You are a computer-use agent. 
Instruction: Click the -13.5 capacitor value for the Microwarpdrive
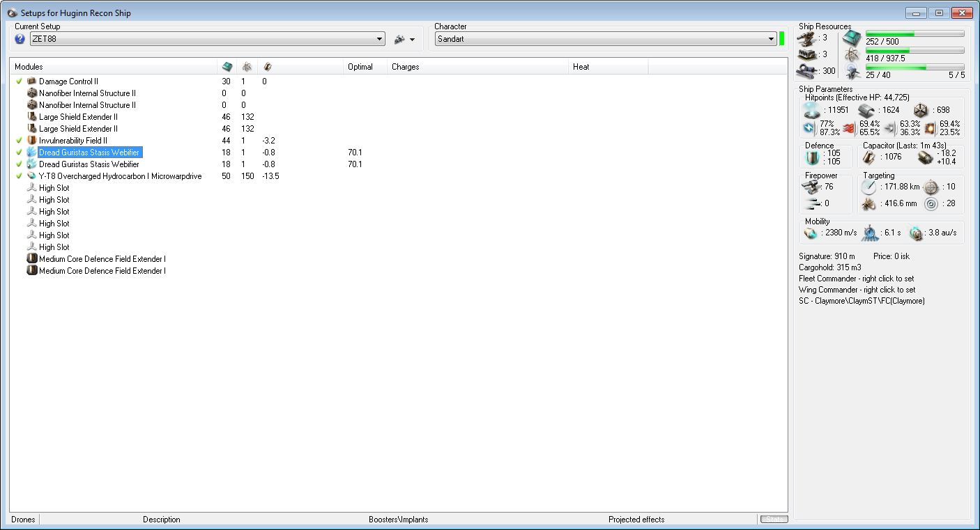270,176
